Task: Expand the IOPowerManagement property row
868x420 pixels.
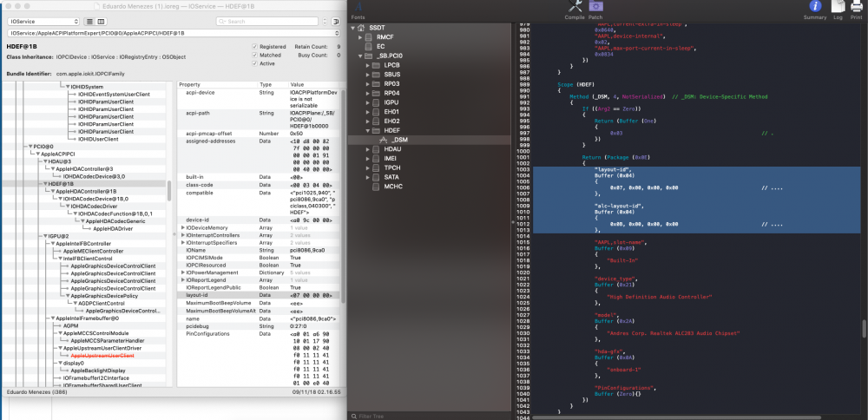Action: coord(182,272)
